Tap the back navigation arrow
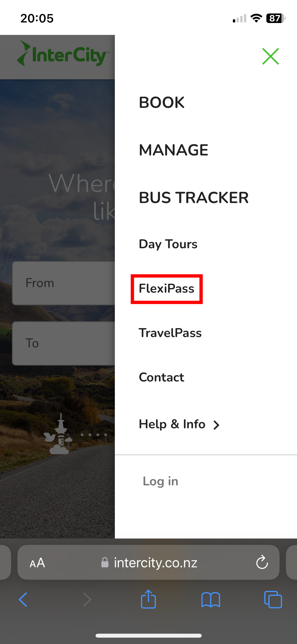 pos(23,600)
